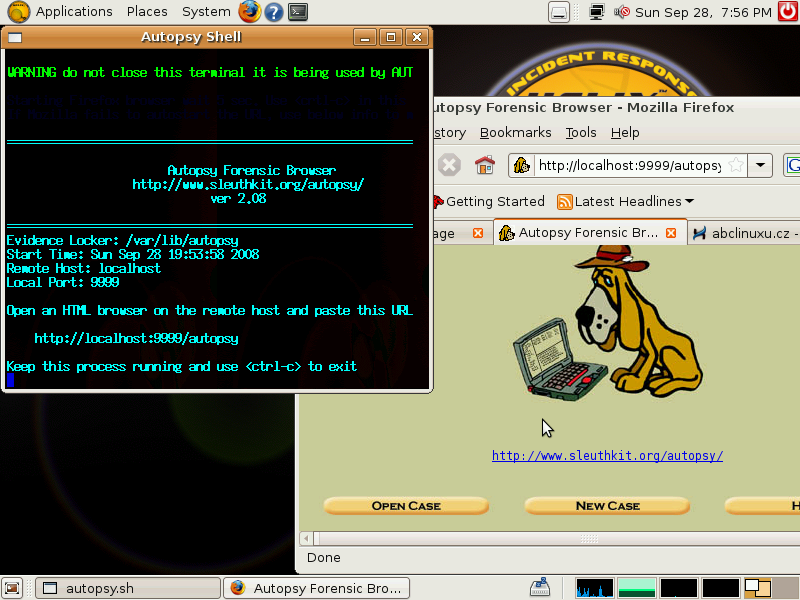Screen dimensions: 800x600
Task: Open the green memory monitor graph
Action: (636, 588)
